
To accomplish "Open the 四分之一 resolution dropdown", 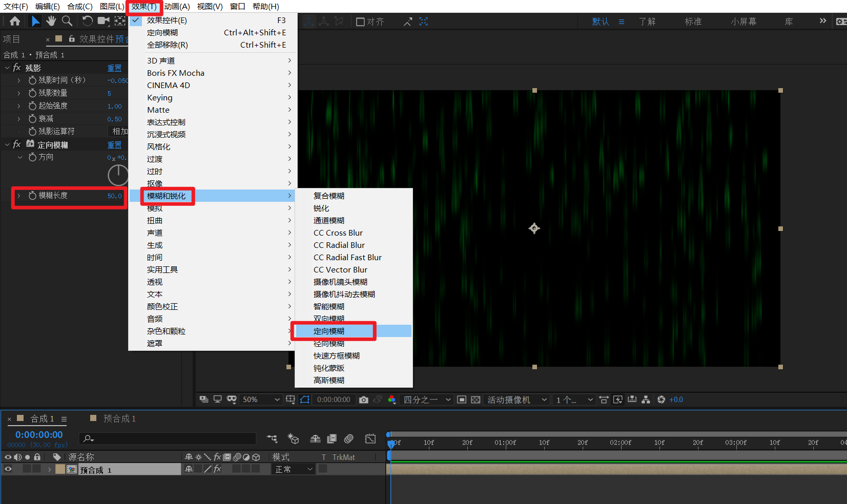I will point(427,400).
